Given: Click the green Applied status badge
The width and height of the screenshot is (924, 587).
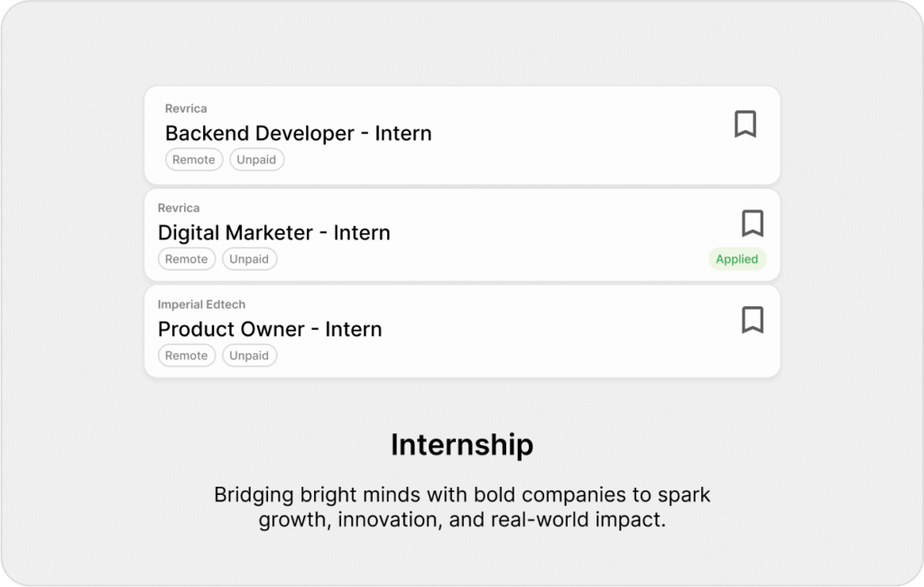Looking at the screenshot, I should [736, 259].
